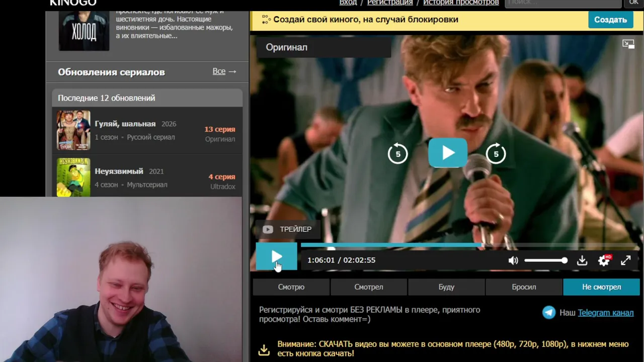
Task: Select the Буду status tab
Action: 446,287
